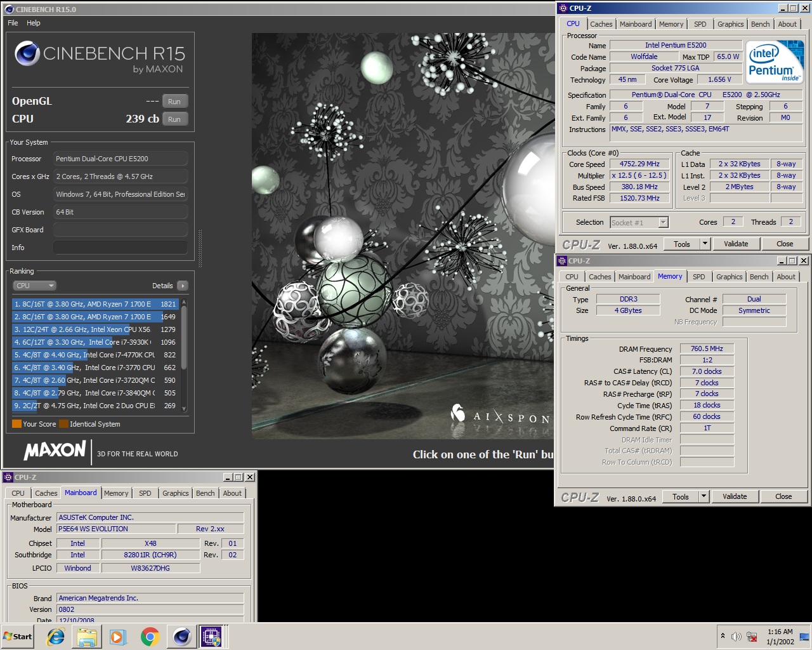Image resolution: width=812 pixels, height=650 pixels.
Task: Click the Details arrow icon in Ranking
Action: coord(183,286)
